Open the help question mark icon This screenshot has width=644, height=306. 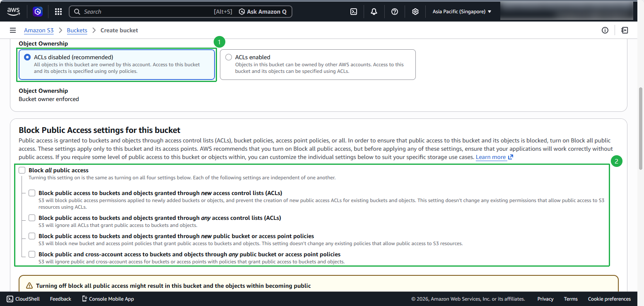395,12
